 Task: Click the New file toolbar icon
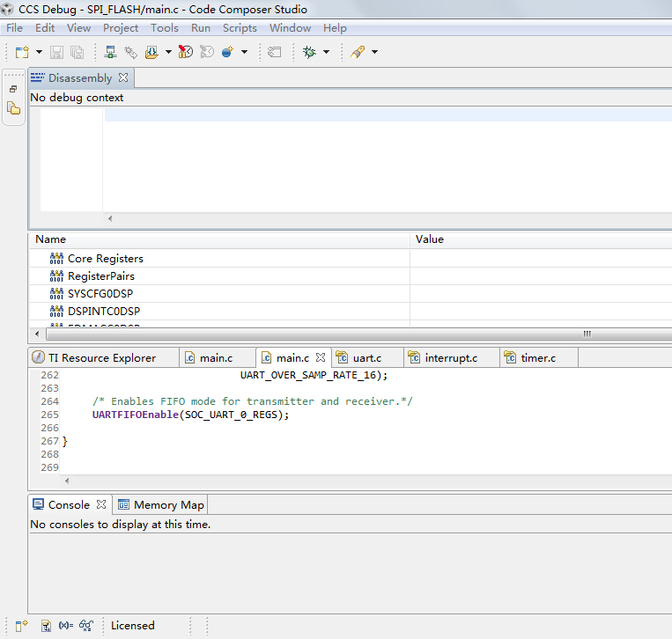[23, 53]
